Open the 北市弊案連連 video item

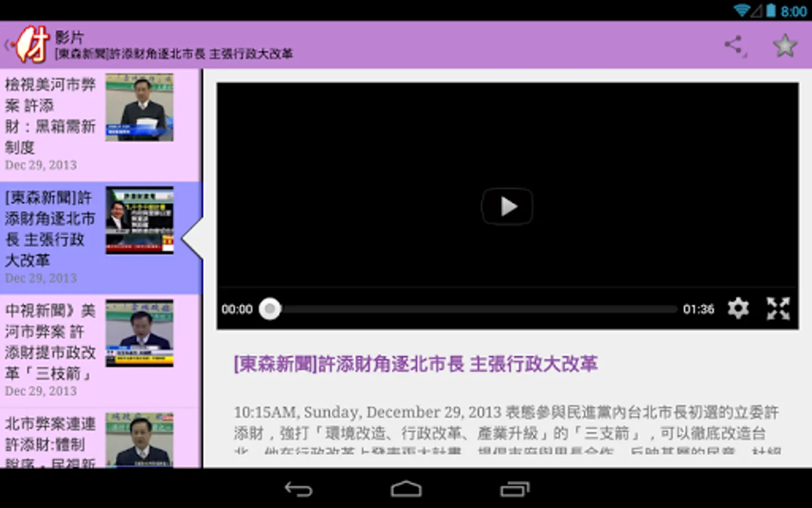point(100,438)
